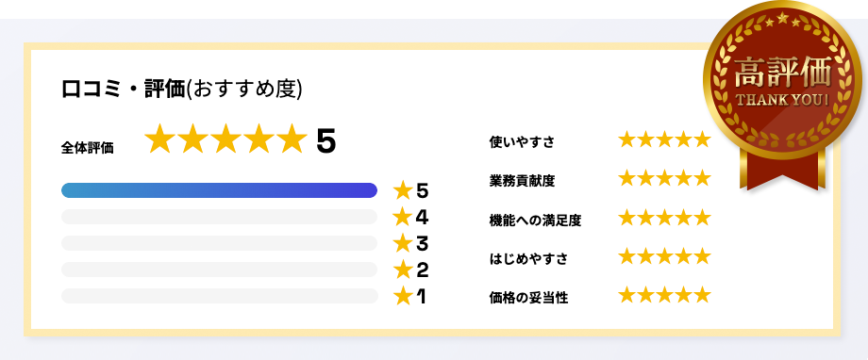Click the stars for 使いやすさ

click(x=664, y=139)
